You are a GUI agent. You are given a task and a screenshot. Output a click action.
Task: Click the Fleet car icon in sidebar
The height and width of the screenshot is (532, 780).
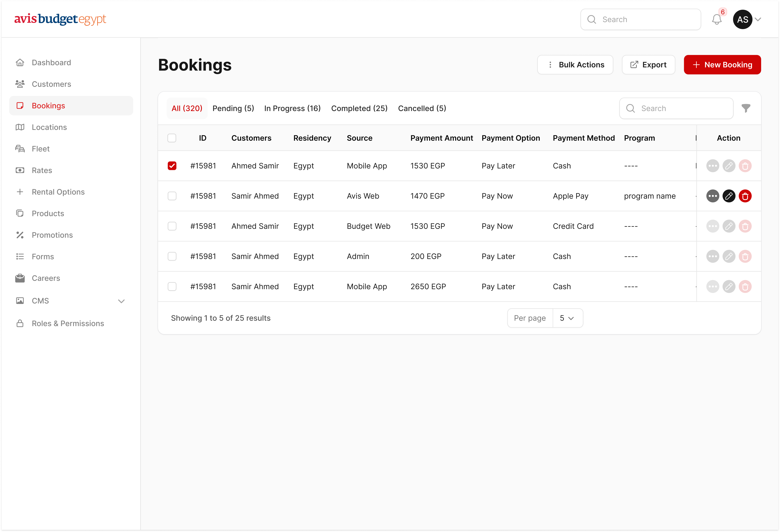[x=20, y=149]
